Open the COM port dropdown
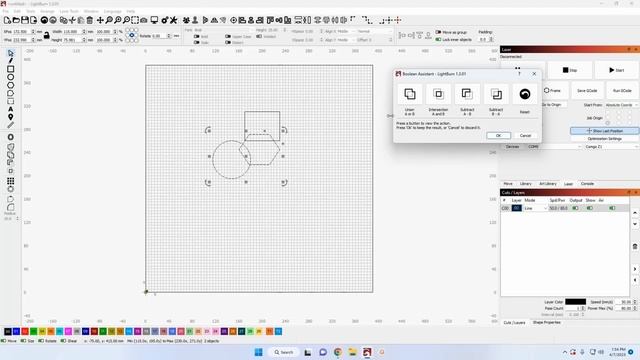The width and height of the screenshot is (640, 360). (x=554, y=147)
